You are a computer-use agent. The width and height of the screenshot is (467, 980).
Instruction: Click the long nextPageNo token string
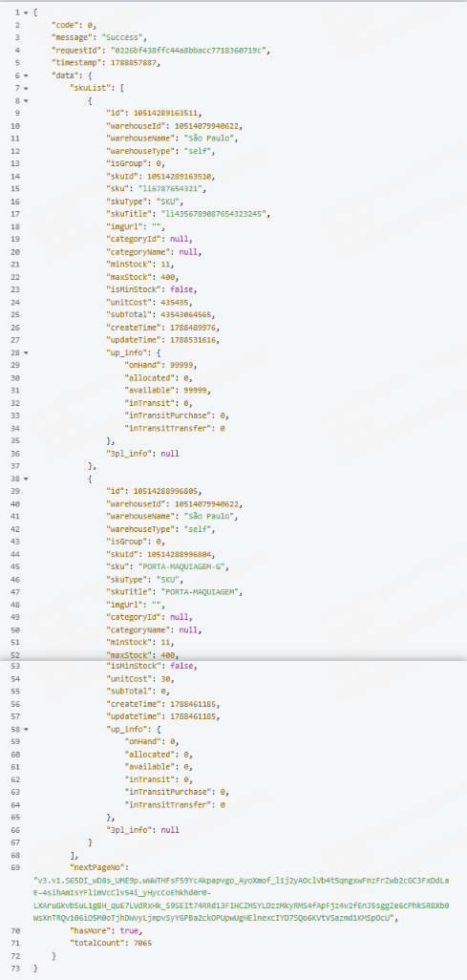[242, 900]
